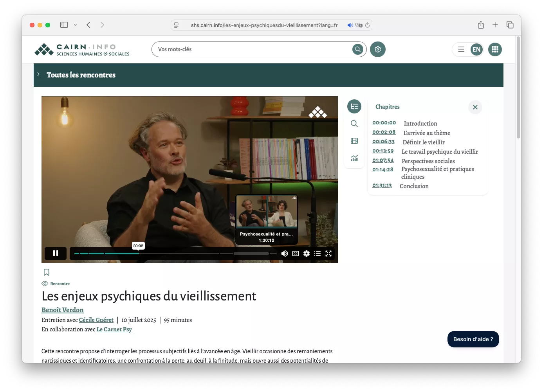Open the search transcript side panel icon
This screenshot has height=392, width=543.
point(354,124)
